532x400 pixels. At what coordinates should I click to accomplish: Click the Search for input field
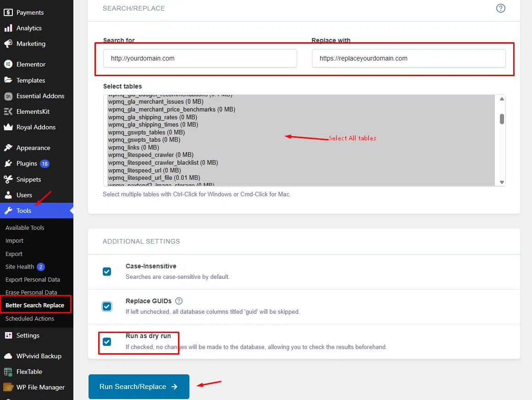pos(200,58)
